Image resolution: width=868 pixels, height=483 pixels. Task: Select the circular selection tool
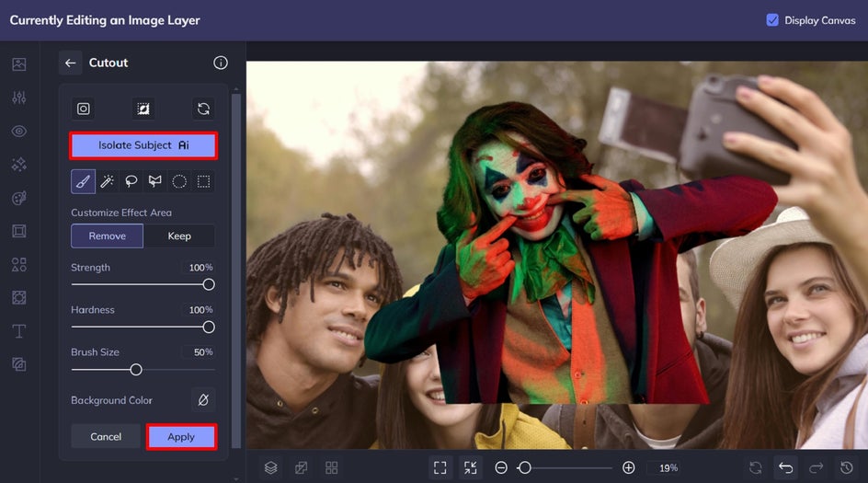pyautogui.click(x=179, y=181)
